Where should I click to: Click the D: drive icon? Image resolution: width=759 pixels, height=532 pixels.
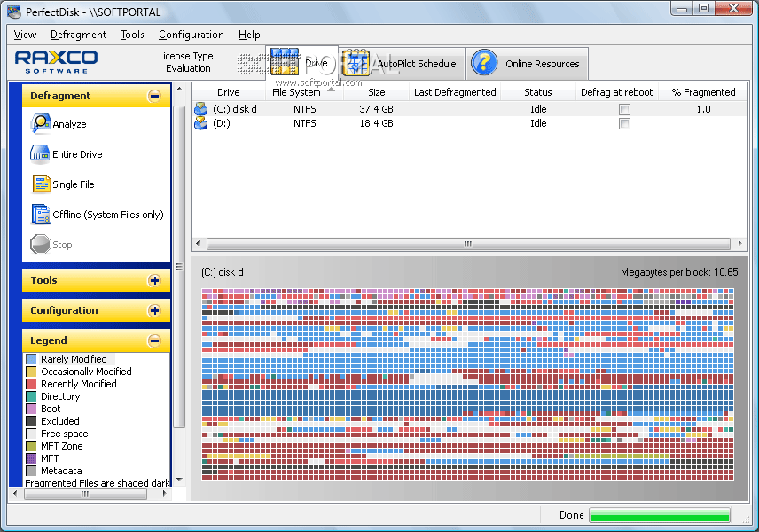point(200,123)
